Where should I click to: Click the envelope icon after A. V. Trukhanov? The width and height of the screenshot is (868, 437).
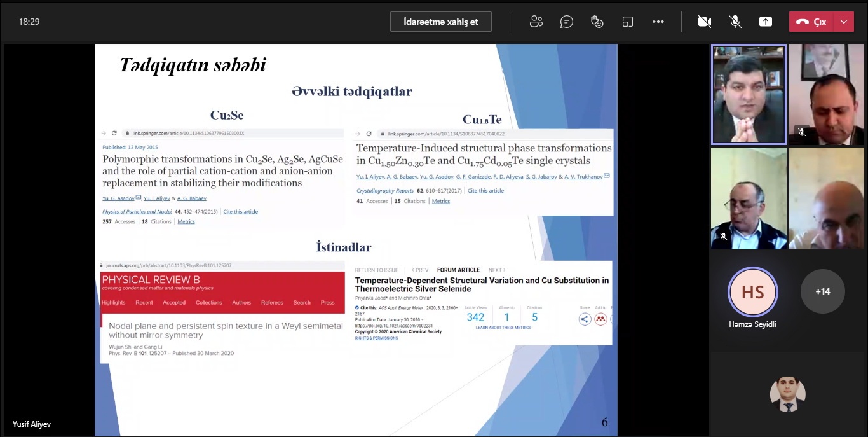tap(607, 176)
